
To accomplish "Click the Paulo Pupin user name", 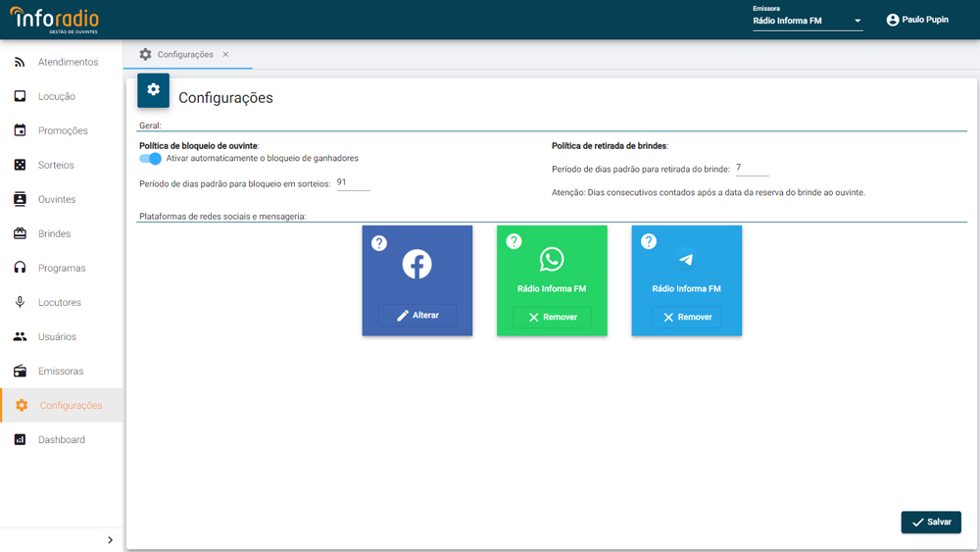I will (925, 20).
